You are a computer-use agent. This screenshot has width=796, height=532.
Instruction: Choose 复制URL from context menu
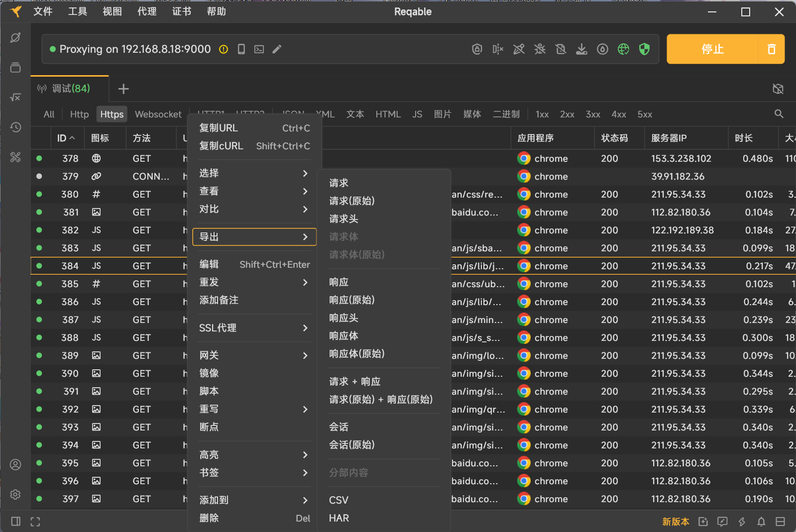pyautogui.click(x=254, y=128)
